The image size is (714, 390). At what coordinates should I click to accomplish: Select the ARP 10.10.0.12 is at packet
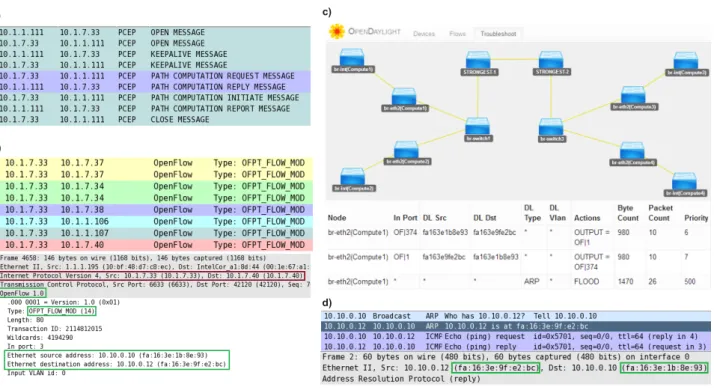[x=516, y=326]
